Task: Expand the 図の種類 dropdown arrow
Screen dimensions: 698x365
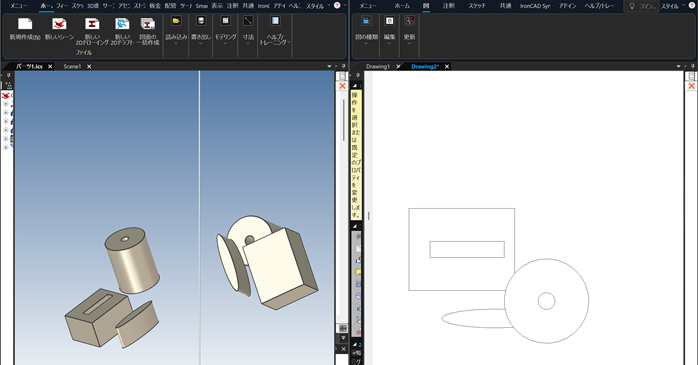Action: tap(366, 44)
